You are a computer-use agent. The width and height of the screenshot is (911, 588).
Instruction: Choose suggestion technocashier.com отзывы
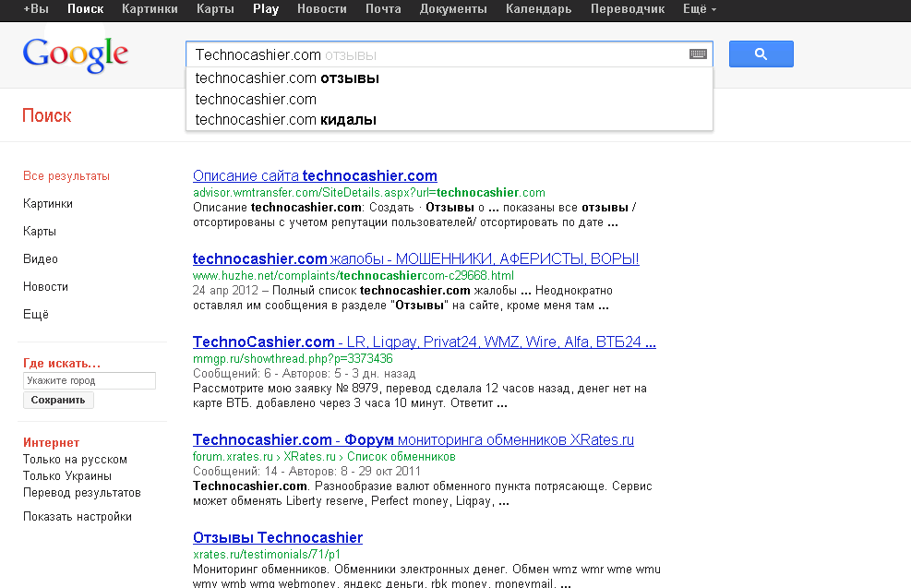pyautogui.click(x=450, y=78)
